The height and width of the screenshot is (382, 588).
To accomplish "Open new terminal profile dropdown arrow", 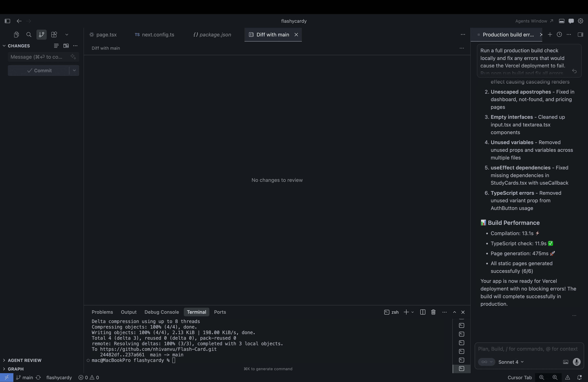I will (x=413, y=312).
